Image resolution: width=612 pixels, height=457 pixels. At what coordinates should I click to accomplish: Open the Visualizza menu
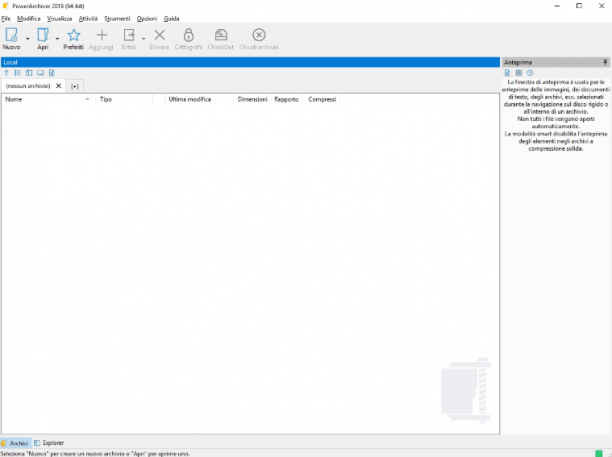[x=59, y=18]
